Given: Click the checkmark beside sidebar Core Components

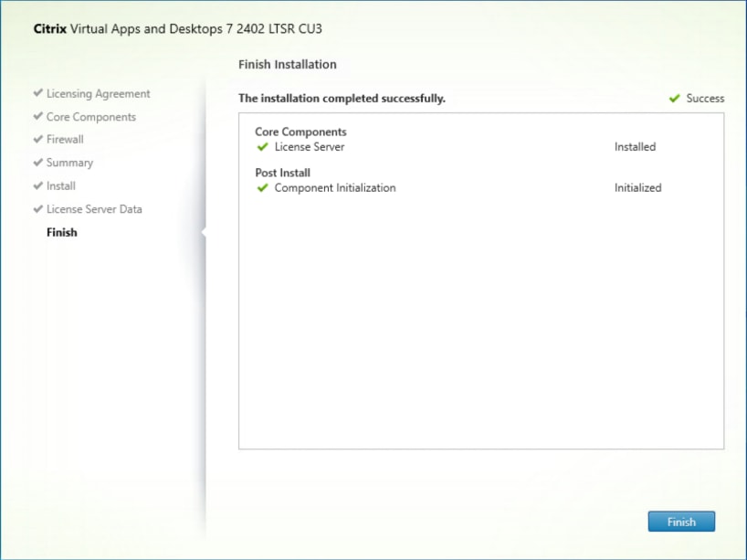Looking at the screenshot, I should 38,116.
